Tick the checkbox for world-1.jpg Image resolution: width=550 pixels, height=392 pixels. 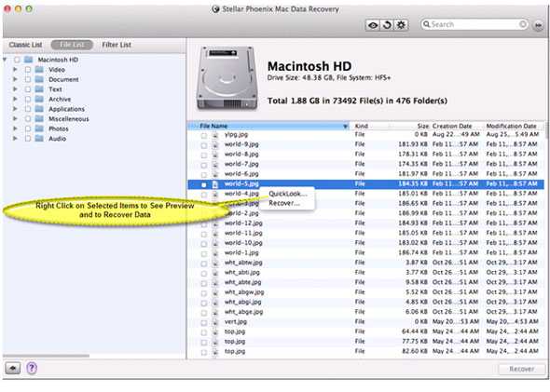204,253
